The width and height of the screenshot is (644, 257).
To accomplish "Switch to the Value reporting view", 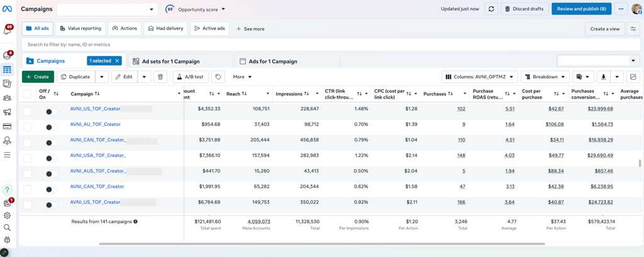I will pyautogui.click(x=80, y=28).
